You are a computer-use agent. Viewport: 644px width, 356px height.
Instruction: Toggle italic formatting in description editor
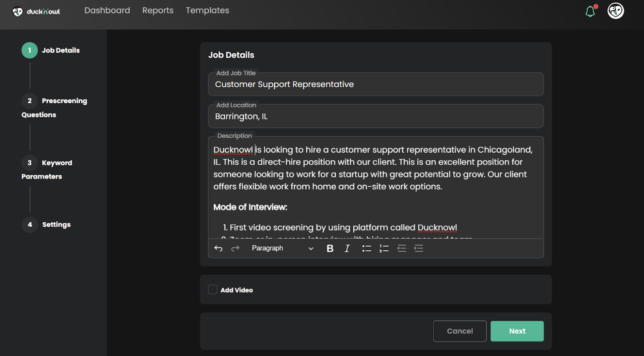point(347,248)
